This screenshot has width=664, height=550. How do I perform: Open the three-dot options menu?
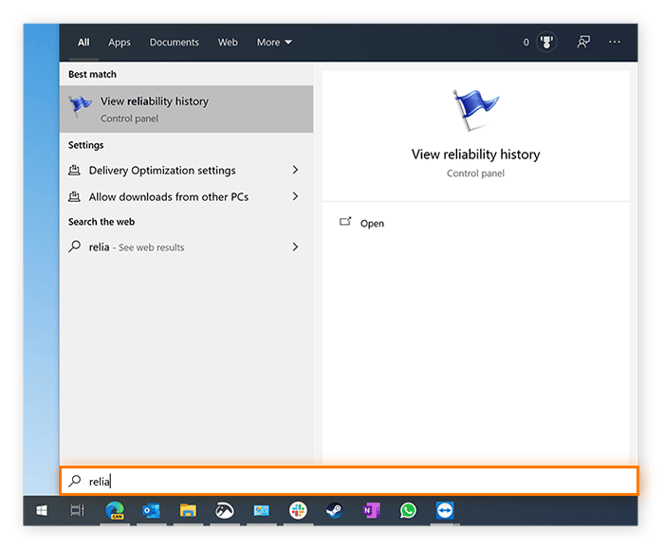tap(614, 41)
